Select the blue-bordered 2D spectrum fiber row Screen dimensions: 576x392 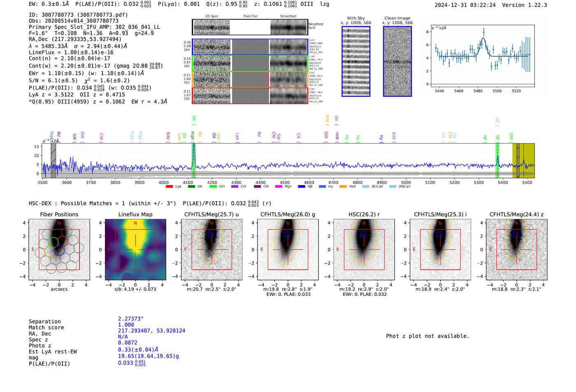click(x=250, y=47)
